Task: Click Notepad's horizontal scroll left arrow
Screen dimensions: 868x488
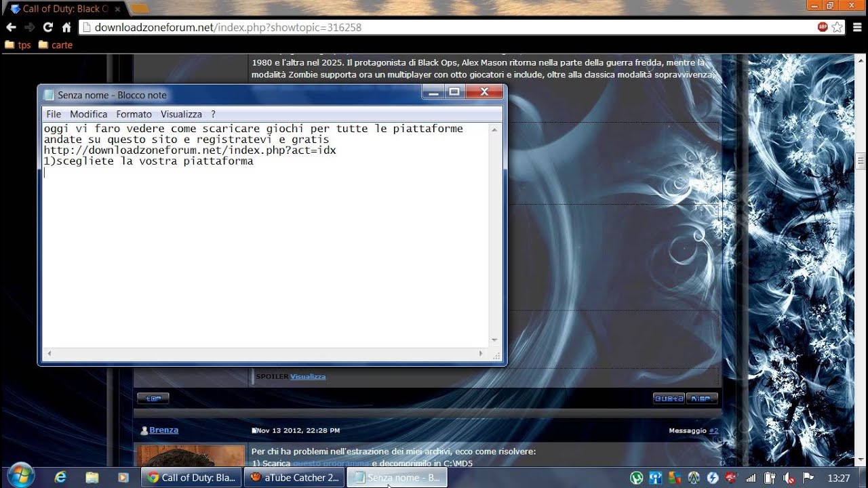Action: point(49,353)
